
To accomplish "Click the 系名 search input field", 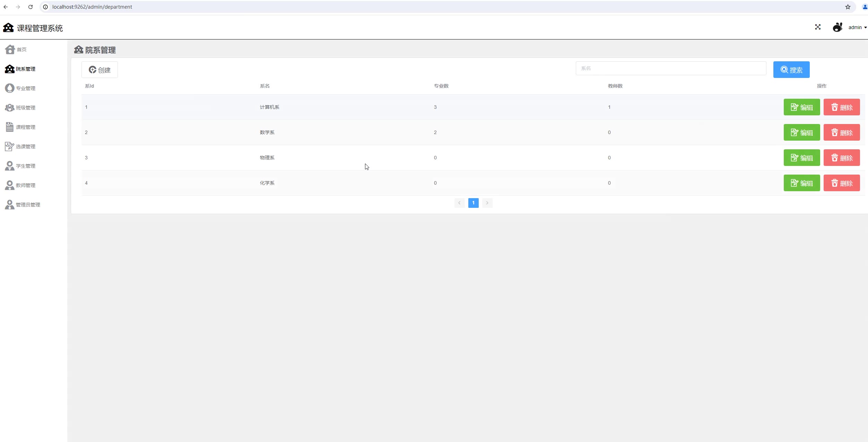I will coord(671,68).
